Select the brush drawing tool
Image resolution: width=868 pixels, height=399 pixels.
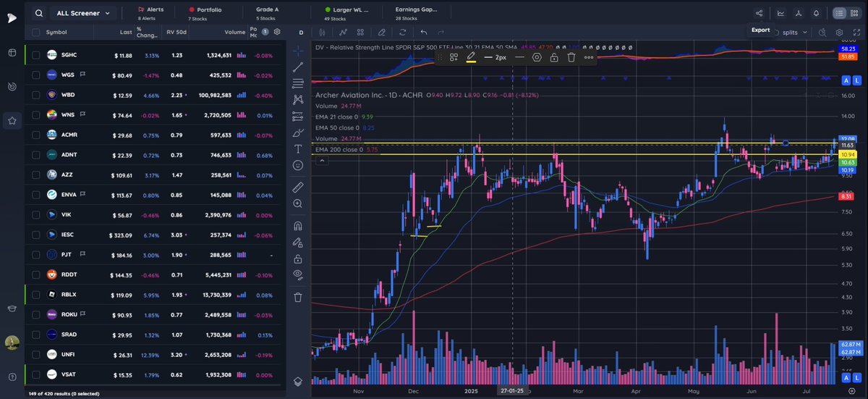point(298,133)
